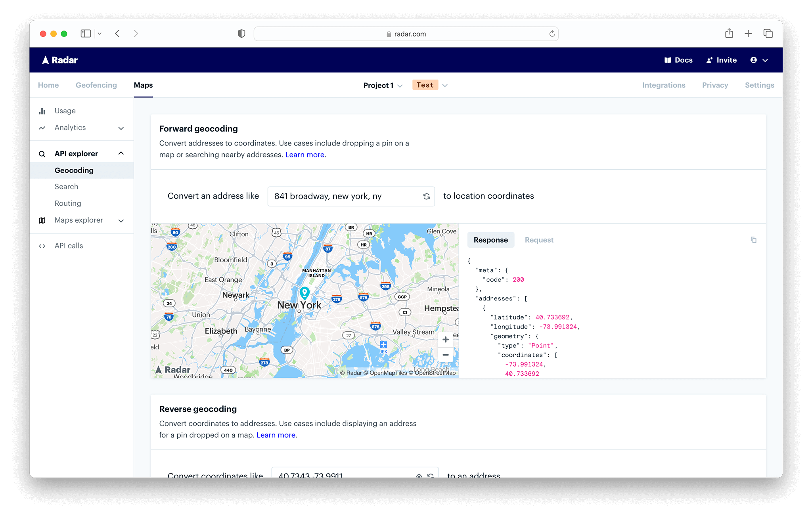Viewport: 812px width, 516px height.
Task: Go forward with Safari forward arrow
Action: click(x=136, y=34)
